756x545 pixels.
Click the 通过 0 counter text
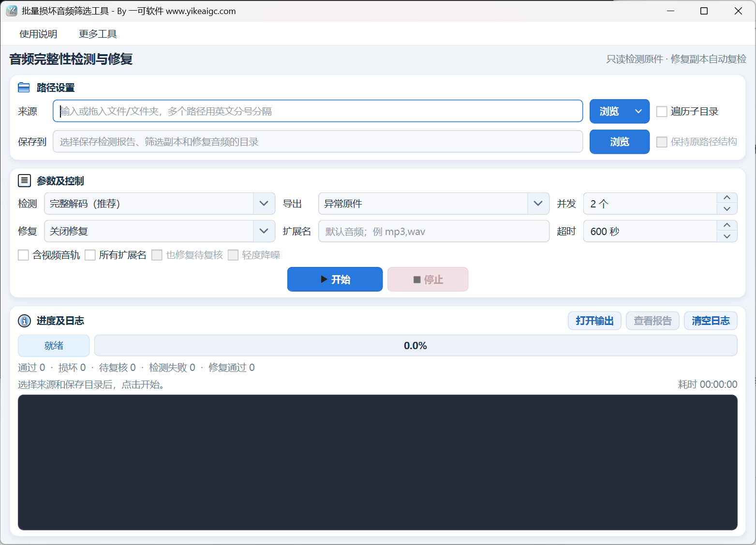pos(31,368)
